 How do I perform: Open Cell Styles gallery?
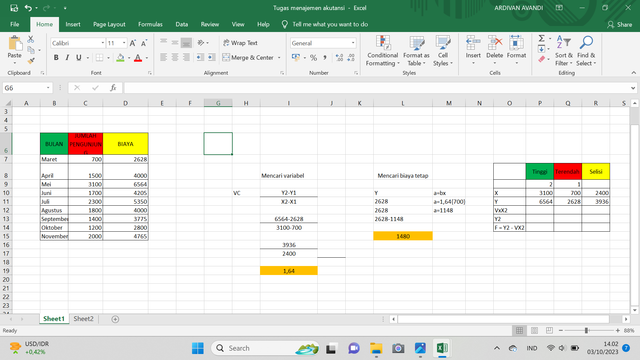point(443,51)
